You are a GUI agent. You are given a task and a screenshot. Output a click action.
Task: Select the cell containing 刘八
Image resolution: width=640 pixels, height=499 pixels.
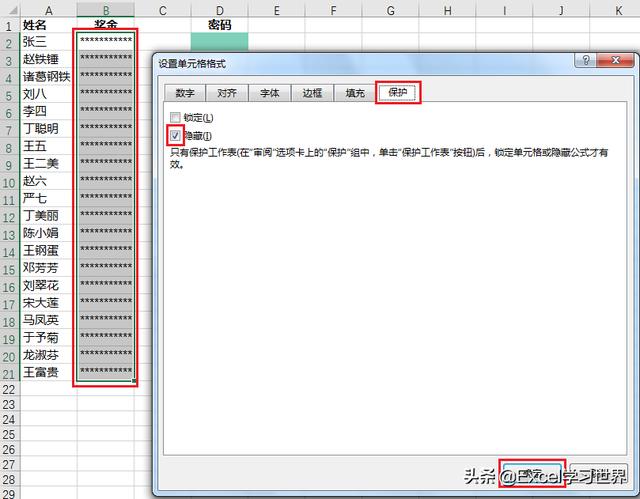click(49, 94)
